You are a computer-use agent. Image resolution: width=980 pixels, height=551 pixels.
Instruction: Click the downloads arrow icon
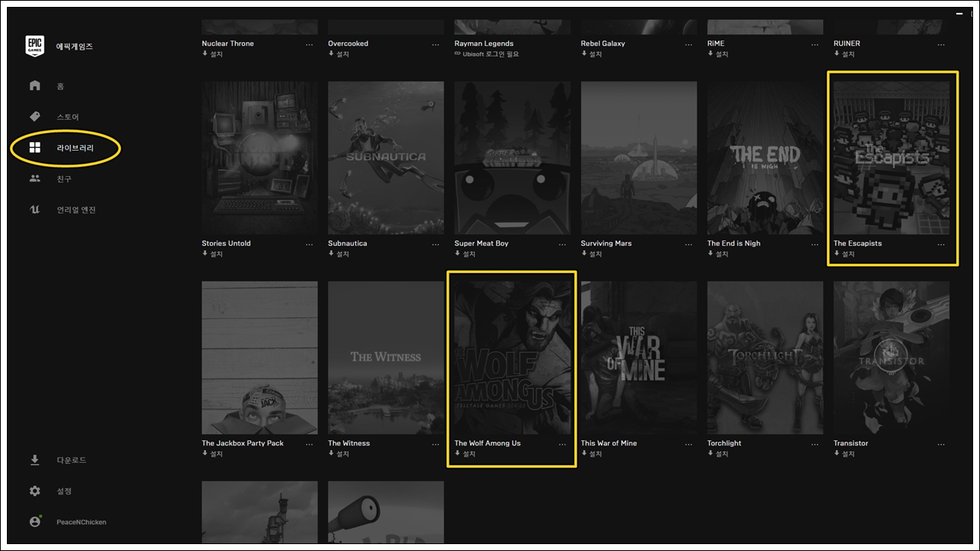(34, 460)
